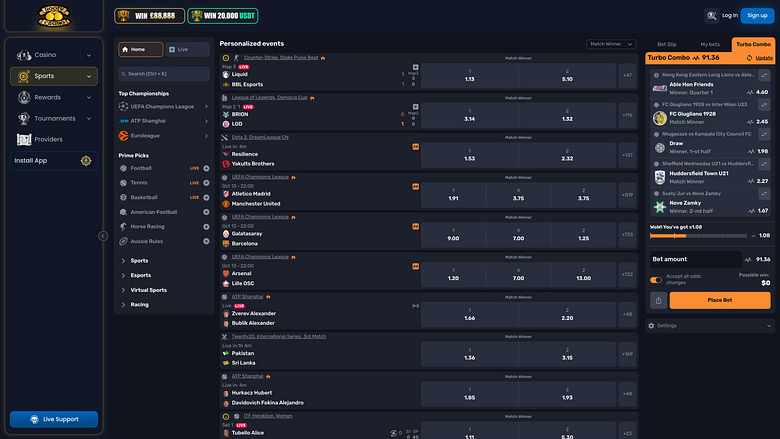The width and height of the screenshot is (780, 439).
Task: Click the casino logo at top left
Action: (x=54, y=16)
